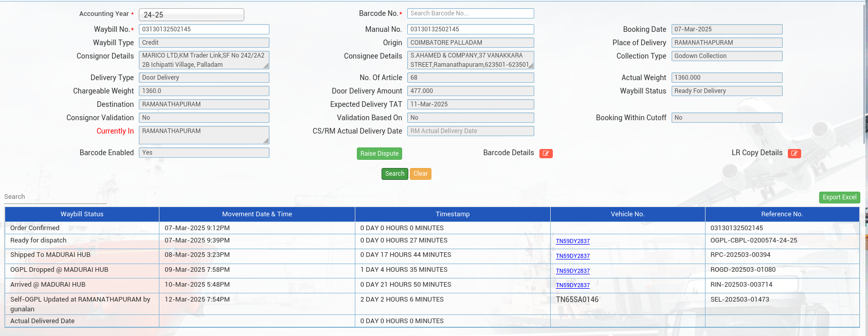
Task: Click into the Waybill No. input
Action: point(204,29)
